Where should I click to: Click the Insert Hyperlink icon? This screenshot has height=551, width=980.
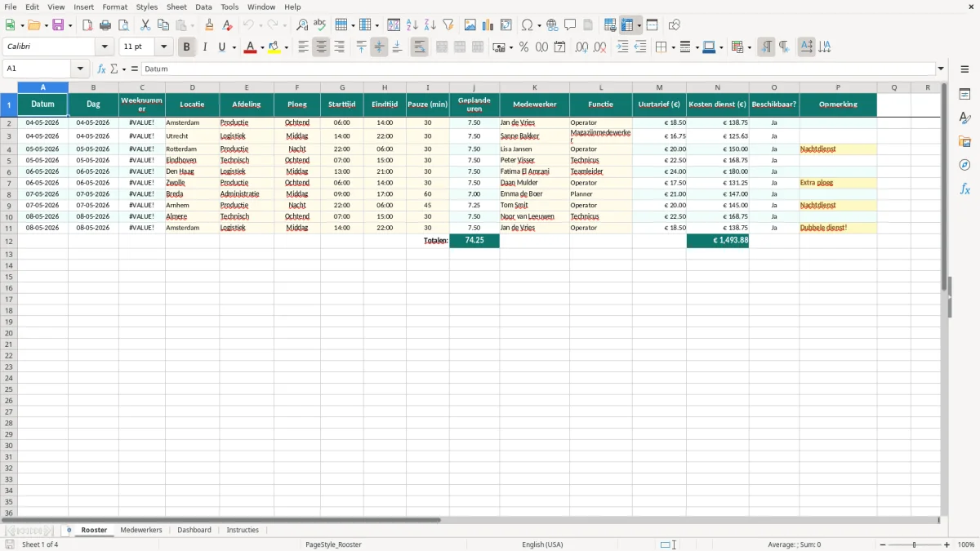[553, 25]
